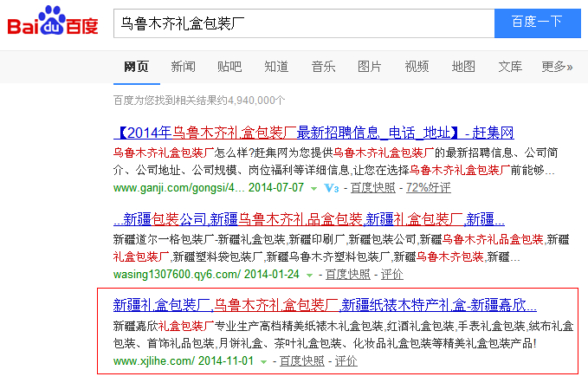Click the 72%好评 rating link
Viewport: 588px width, 383px height.
click(x=428, y=188)
